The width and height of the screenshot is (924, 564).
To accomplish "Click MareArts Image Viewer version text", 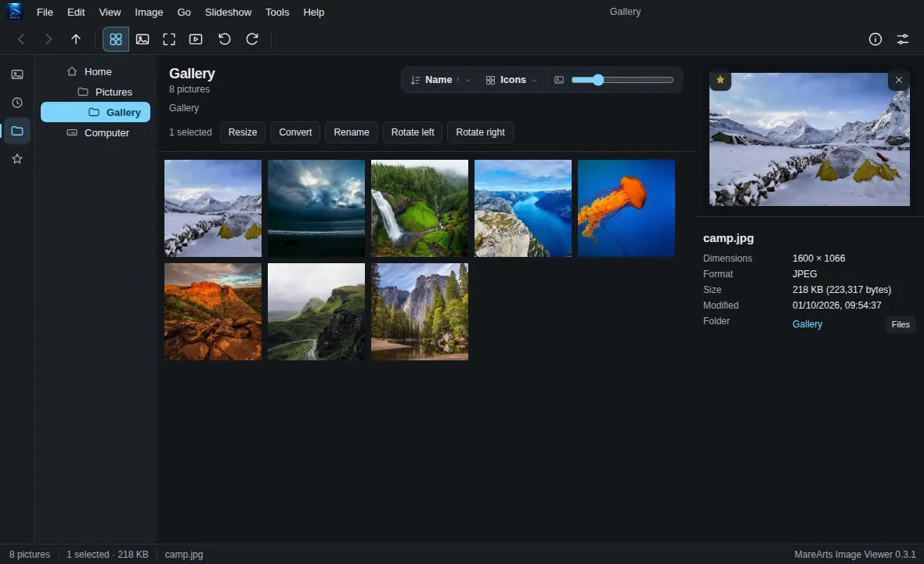I will pos(855,555).
